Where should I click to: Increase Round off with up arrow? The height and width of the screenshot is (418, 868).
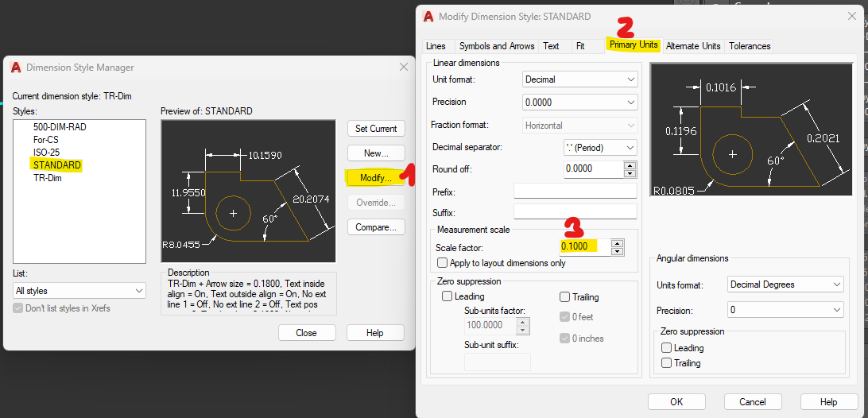(629, 165)
